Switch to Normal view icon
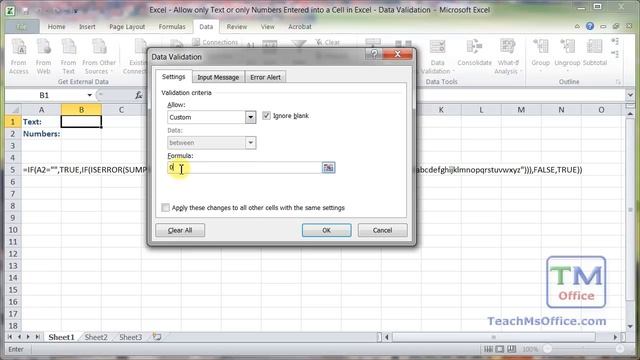 (488, 349)
